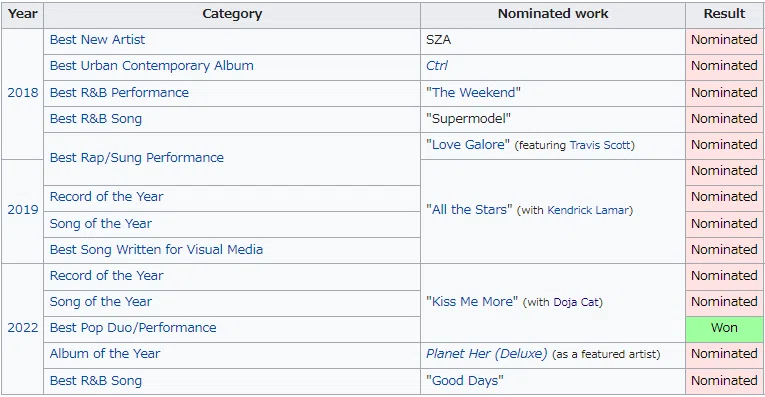Open the Album of the Year link

click(x=104, y=354)
